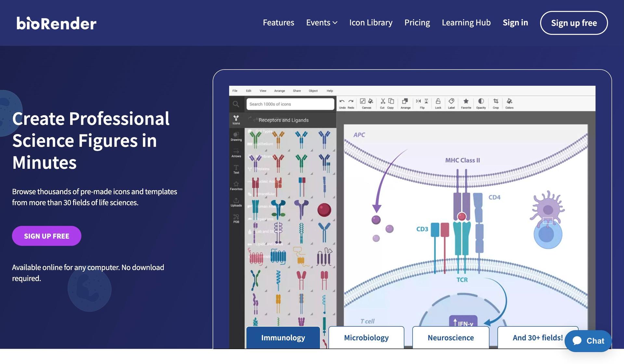Screen dimensions: 624x364
Task: Click the Undo toolbar icon
Action: pos(342,103)
